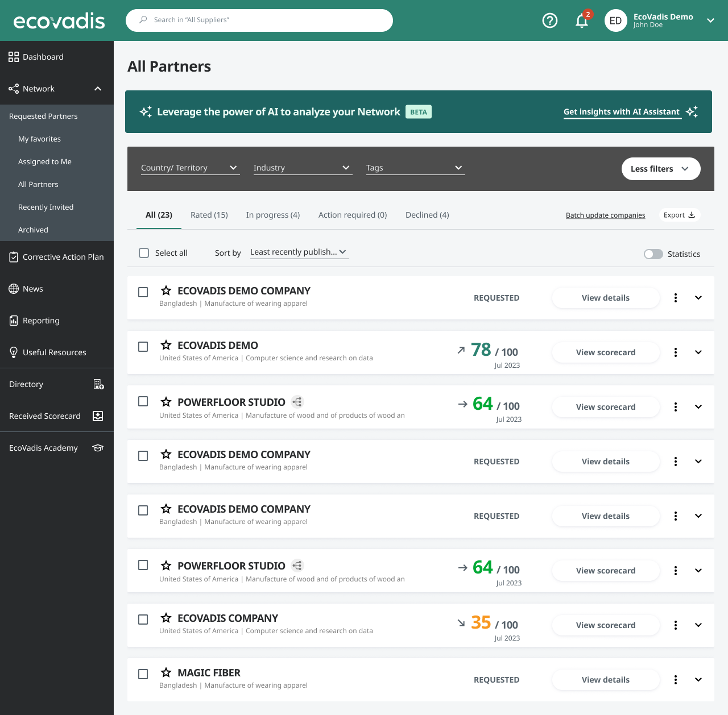This screenshot has width=728, height=715.
Task: Go to All Partners in sidebar
Action: (x=38, y=184)
